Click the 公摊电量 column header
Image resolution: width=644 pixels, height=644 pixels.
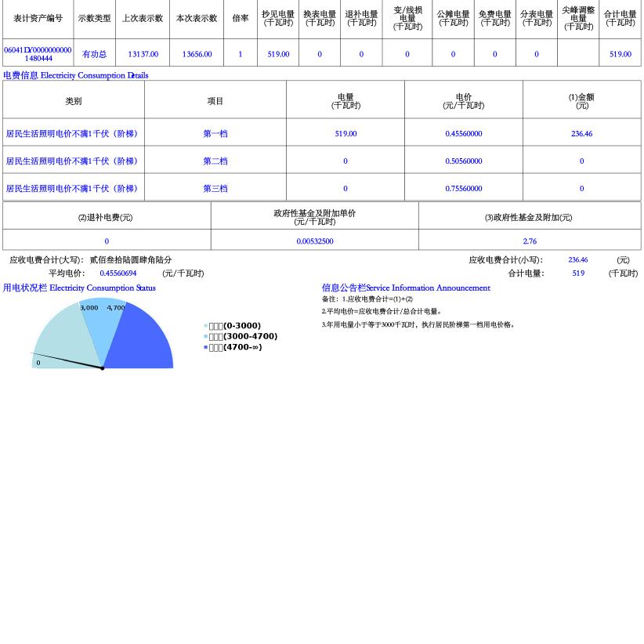click(x=453, y=19)
